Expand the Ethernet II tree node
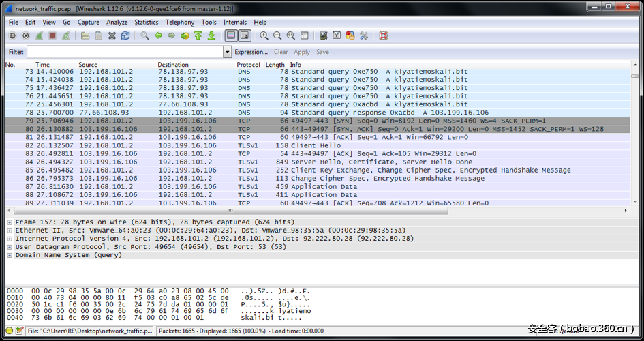Viewport: 644px width, 341px height. (x=10, y=231)
